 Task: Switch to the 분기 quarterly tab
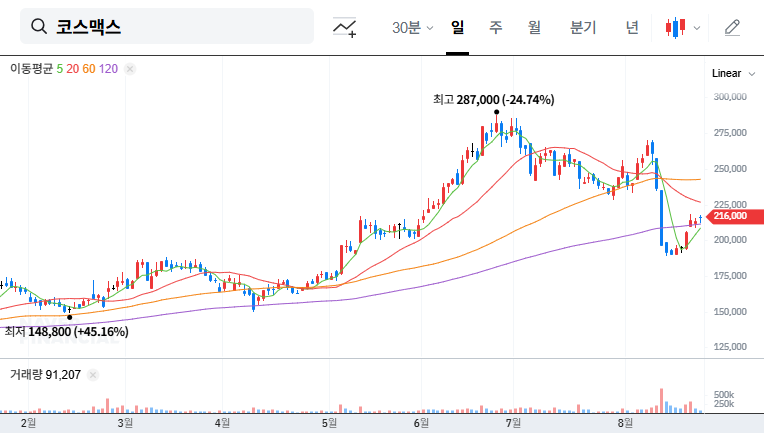pos(583,27)
